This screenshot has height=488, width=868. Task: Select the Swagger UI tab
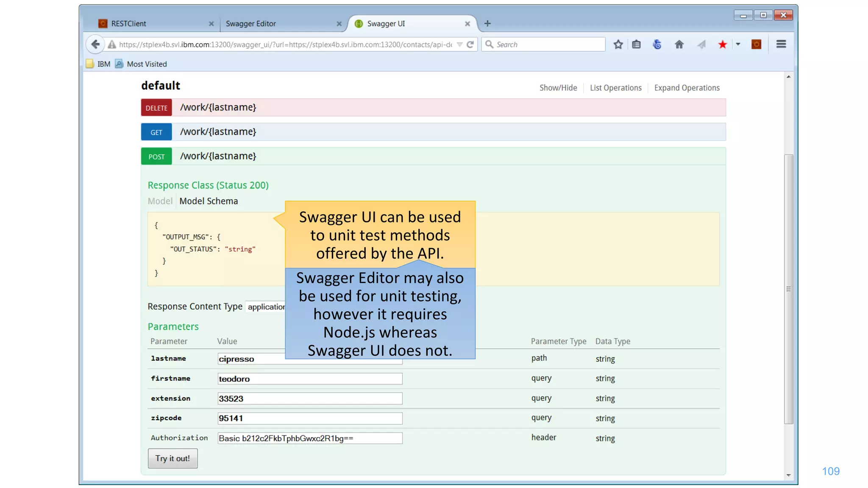coord(412,24)
